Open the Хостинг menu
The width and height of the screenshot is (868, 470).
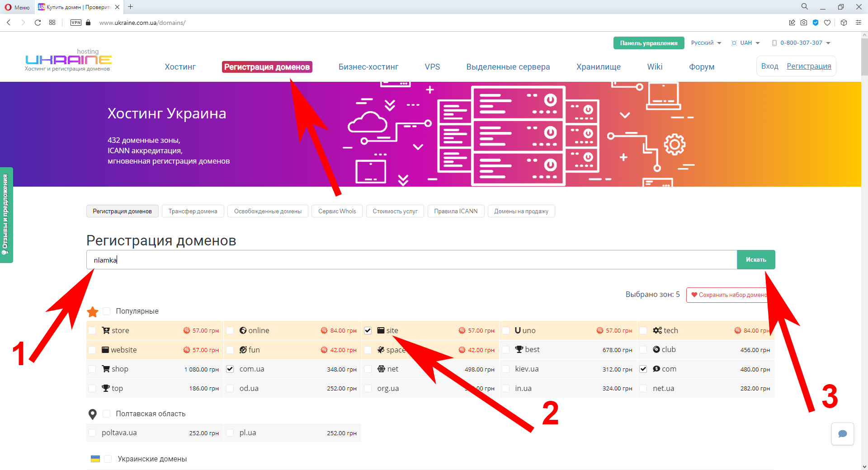pos(180,67)
